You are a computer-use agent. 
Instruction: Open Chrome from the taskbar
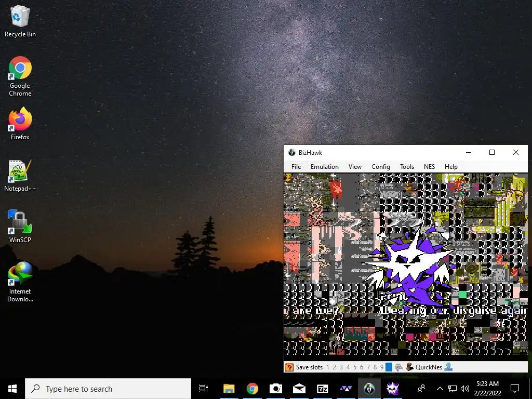point(252,389)
